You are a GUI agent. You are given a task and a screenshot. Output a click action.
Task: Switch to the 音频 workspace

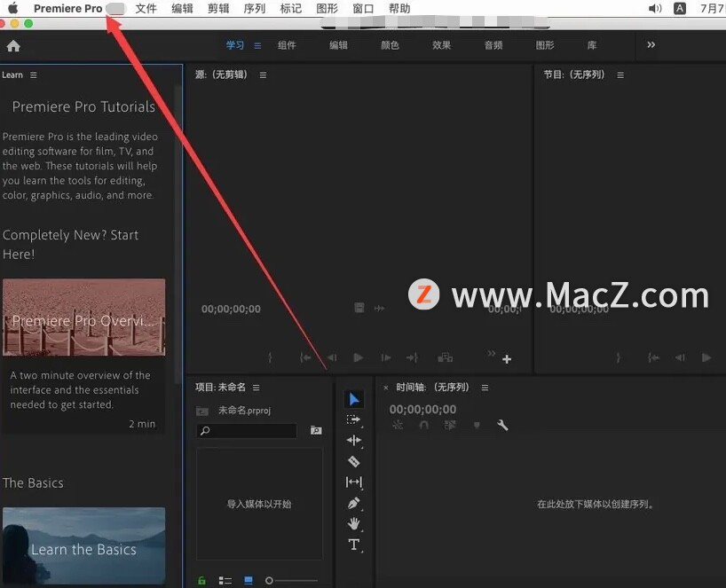[x=493, y=45]
